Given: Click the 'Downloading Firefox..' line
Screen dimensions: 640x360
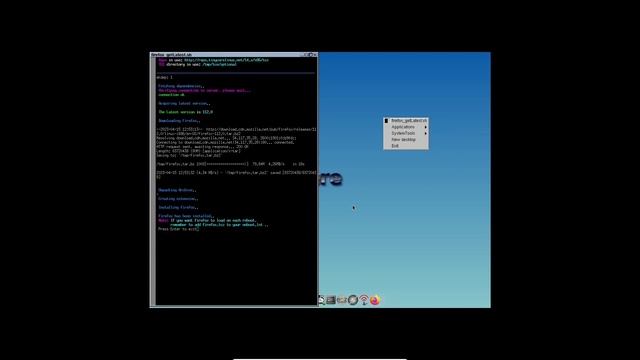Looking at the screenshot, I should point(179,121).
